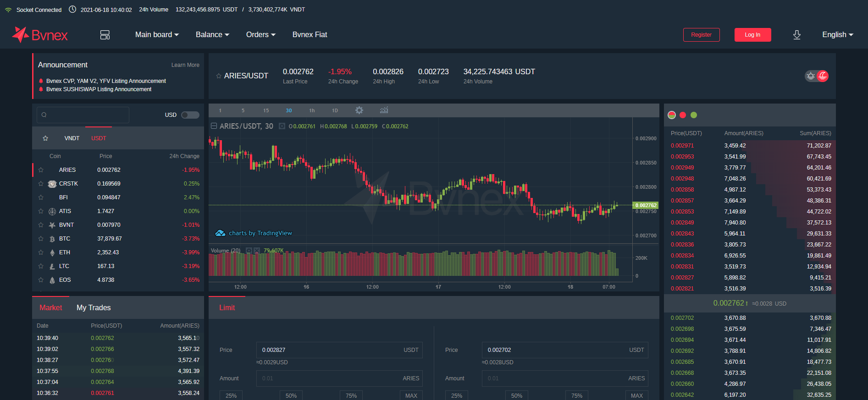Click the Bvnex logo

(x=40, y=35)
